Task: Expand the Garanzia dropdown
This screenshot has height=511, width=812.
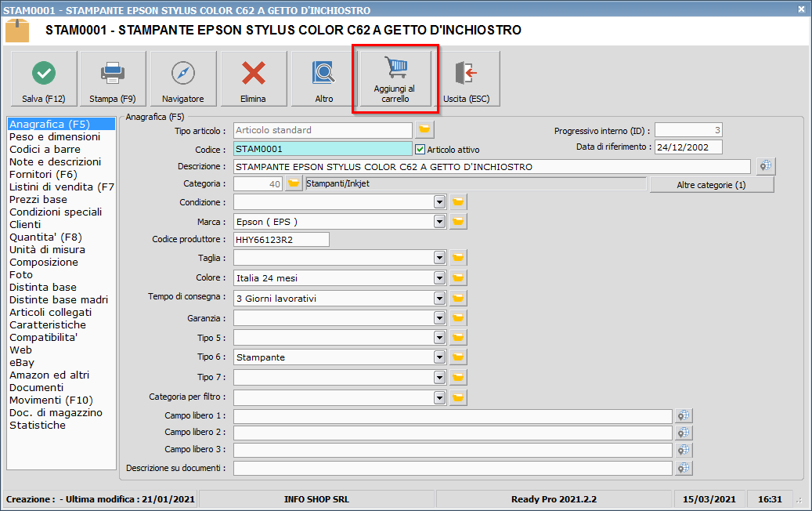Action: coord(439,317)
